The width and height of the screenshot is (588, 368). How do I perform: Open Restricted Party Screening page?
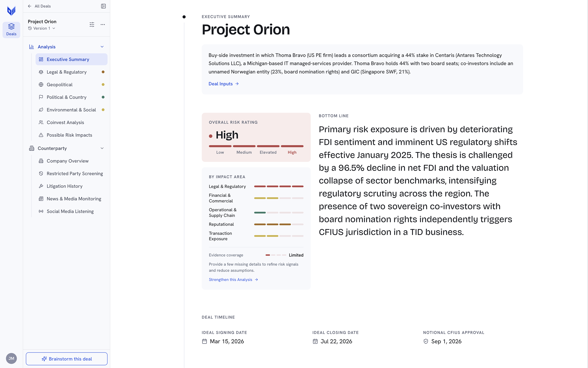(x=71, y=174)
